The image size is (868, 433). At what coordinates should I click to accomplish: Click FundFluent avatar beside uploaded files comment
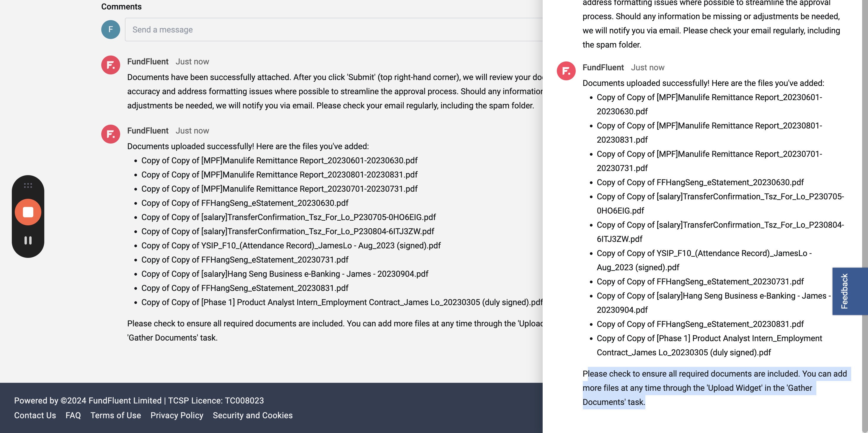pos(110,134)
